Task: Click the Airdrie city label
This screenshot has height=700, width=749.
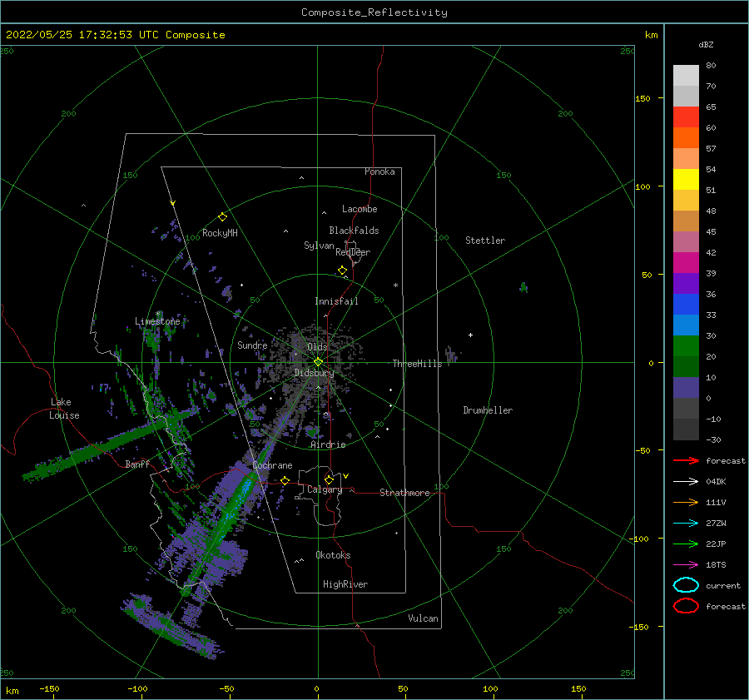Action: 328,444
